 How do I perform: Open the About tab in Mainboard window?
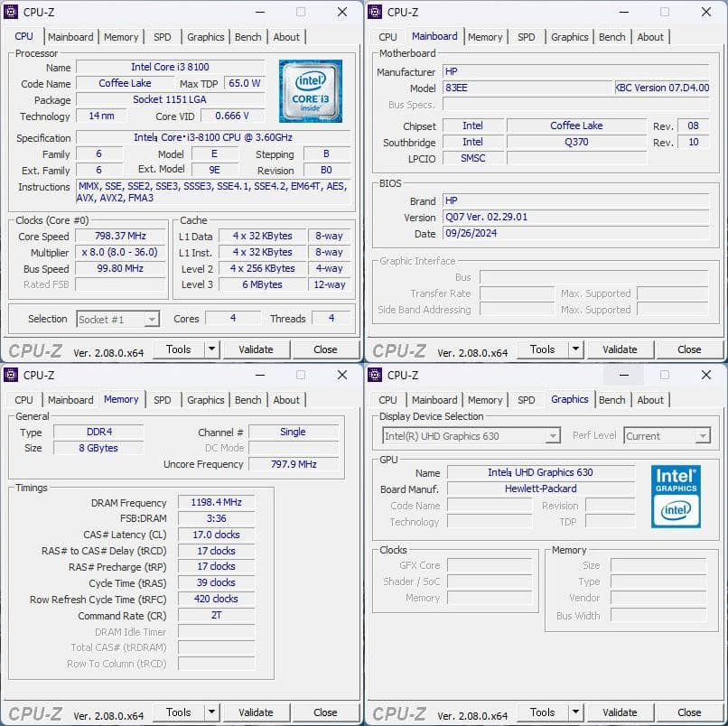coord(650,37)
